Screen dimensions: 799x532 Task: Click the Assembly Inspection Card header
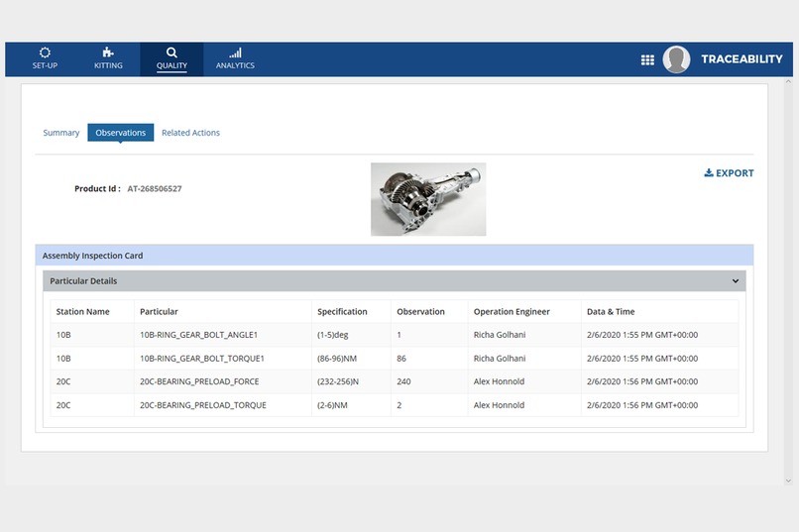click(x=395, y=256)
